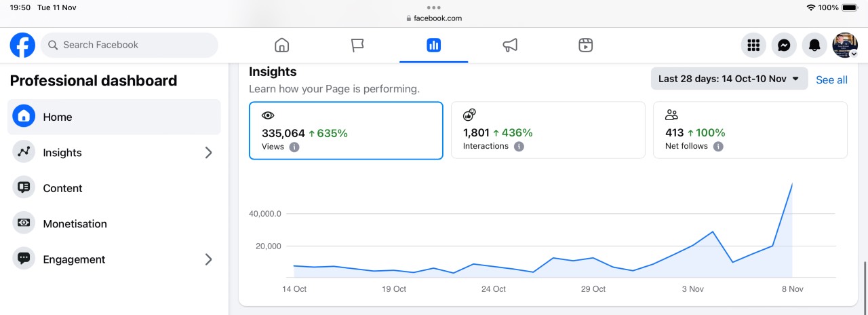Screen dimensions: 868x315
Task: Open the Reels video icon
Action: click(x=586, y=45)
